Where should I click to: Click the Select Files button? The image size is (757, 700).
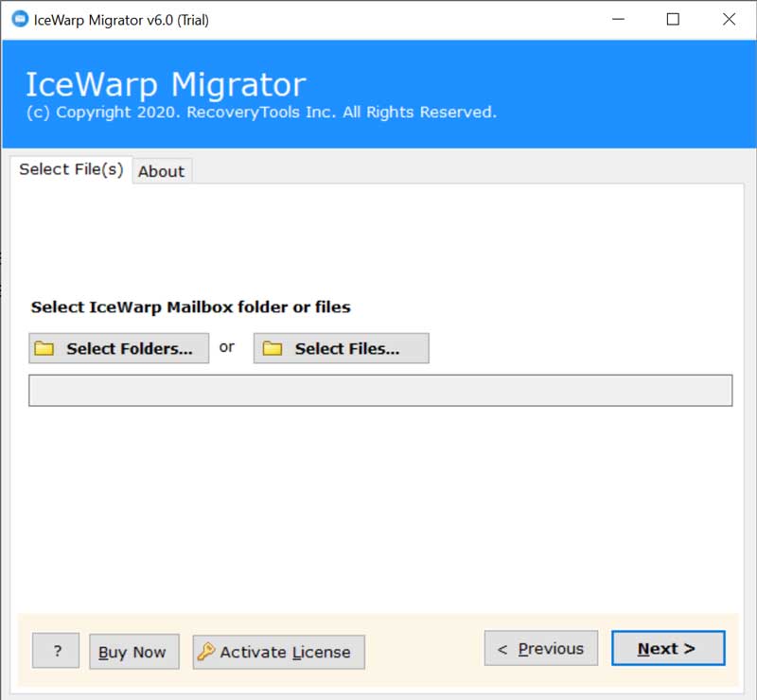pyautogui.click(x=341, y=348)
